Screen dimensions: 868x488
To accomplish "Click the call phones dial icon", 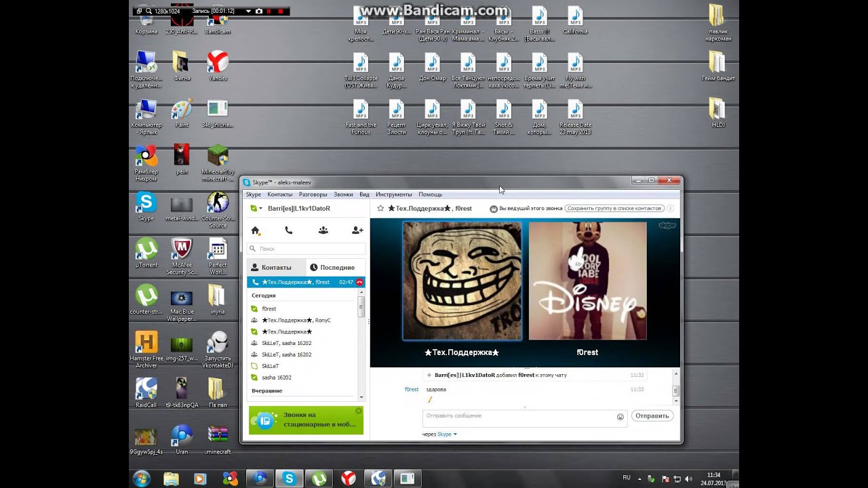I will coord(289,230).
